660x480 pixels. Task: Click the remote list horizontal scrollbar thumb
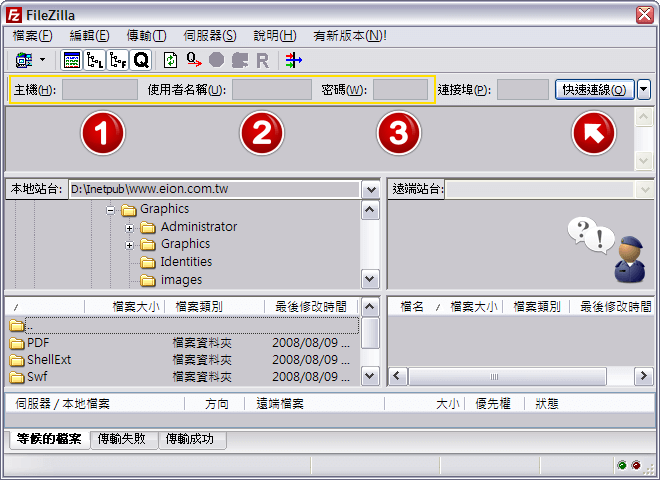click(x=507, y=376)
